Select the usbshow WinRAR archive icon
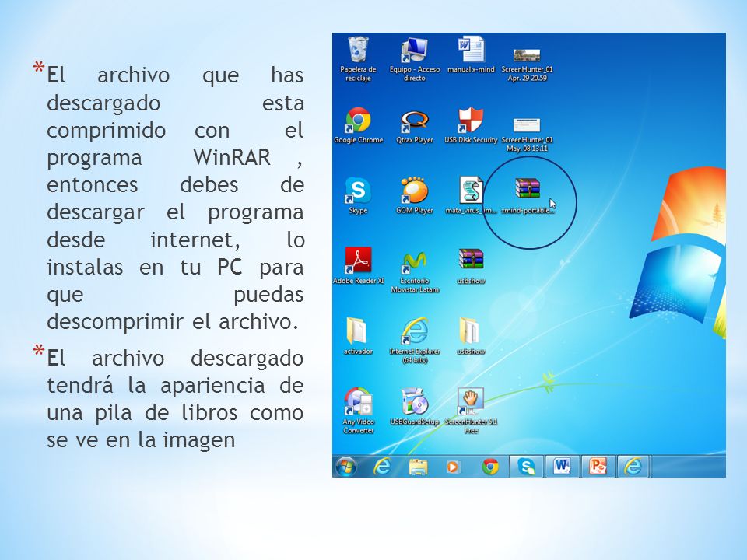This screenshot has width=747, height=560. [x=471, y=266]
